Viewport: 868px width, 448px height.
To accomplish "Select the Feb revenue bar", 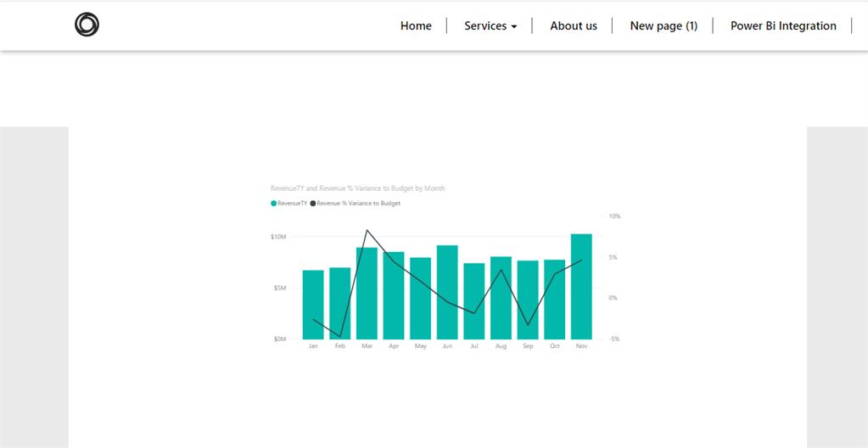I will coord(340,304).
